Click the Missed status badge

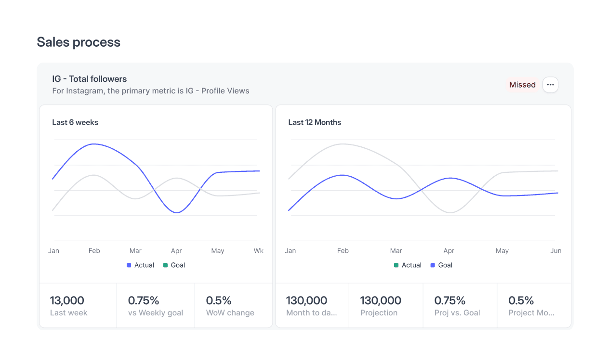522,85
